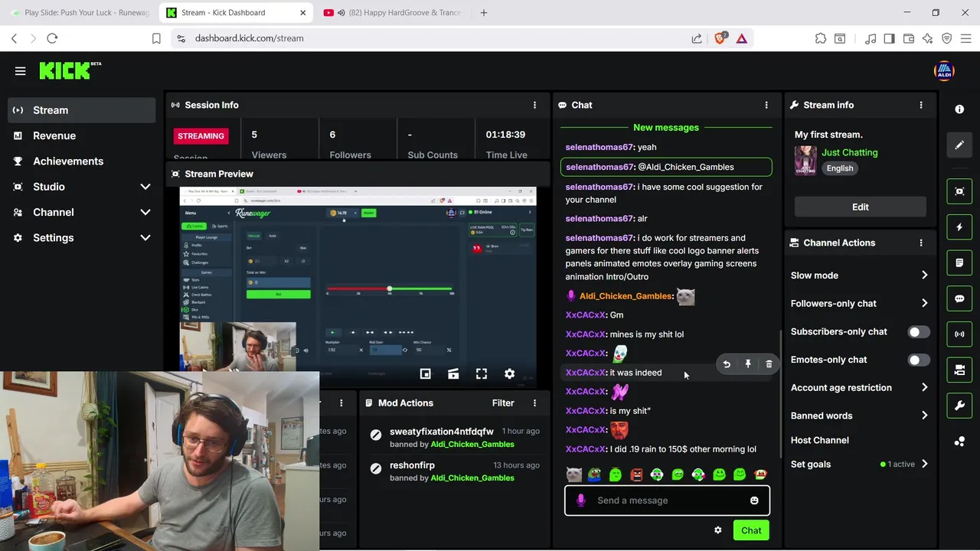This screenshot has width=980, height=551.
Task: Open the Mod Actions Filter dropdown
Action: point(503,403)
